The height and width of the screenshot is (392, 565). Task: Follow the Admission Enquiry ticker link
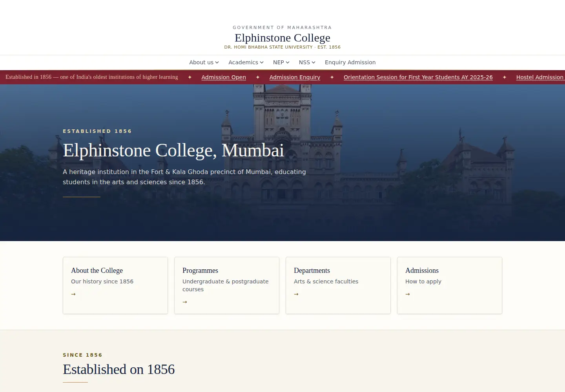(x=295, y=77)
